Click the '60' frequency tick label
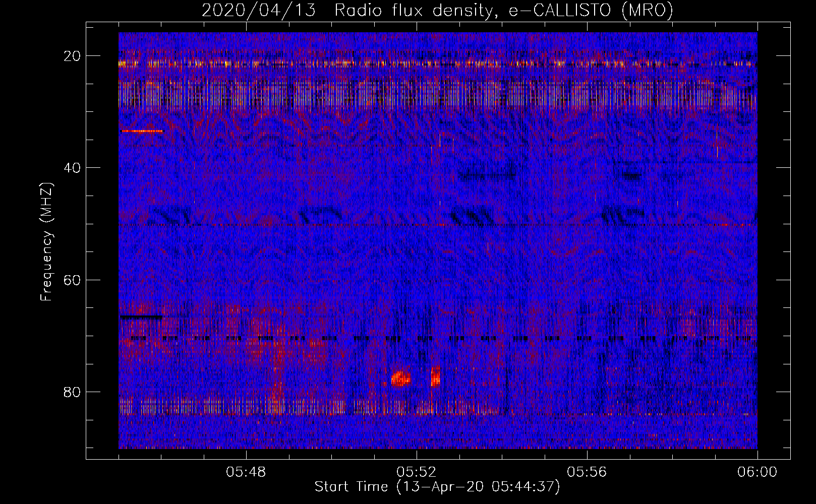816x504 pixels. click(x=72, y=280)
